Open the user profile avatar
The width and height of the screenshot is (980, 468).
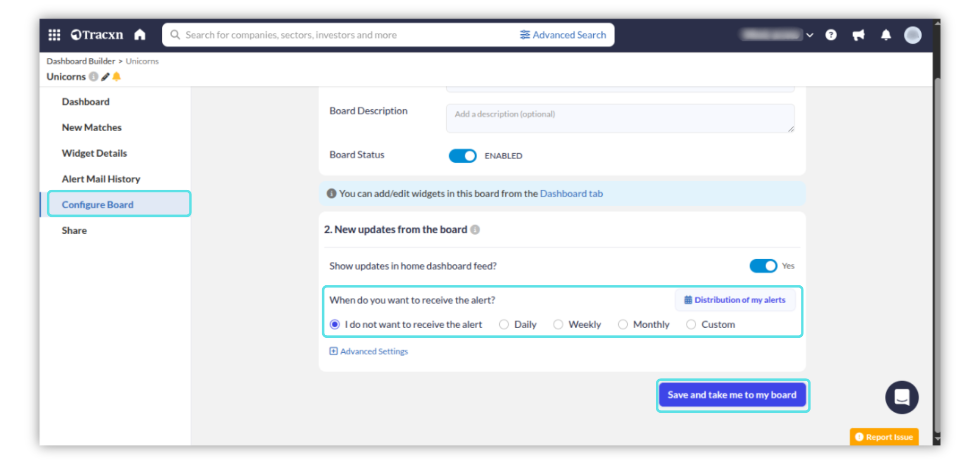pyautogui.click(x=913, y=35)
